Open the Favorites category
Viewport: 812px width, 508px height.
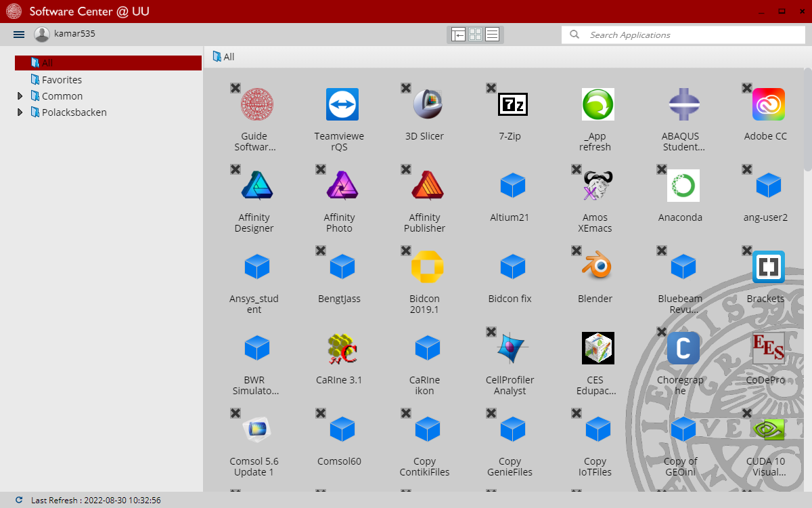62,80
